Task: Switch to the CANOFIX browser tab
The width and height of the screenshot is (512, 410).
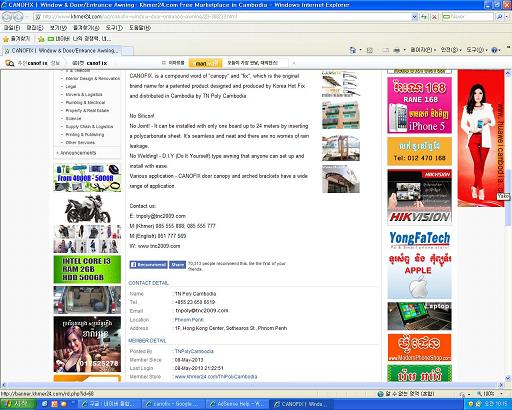Action: (x=62, y=51)
